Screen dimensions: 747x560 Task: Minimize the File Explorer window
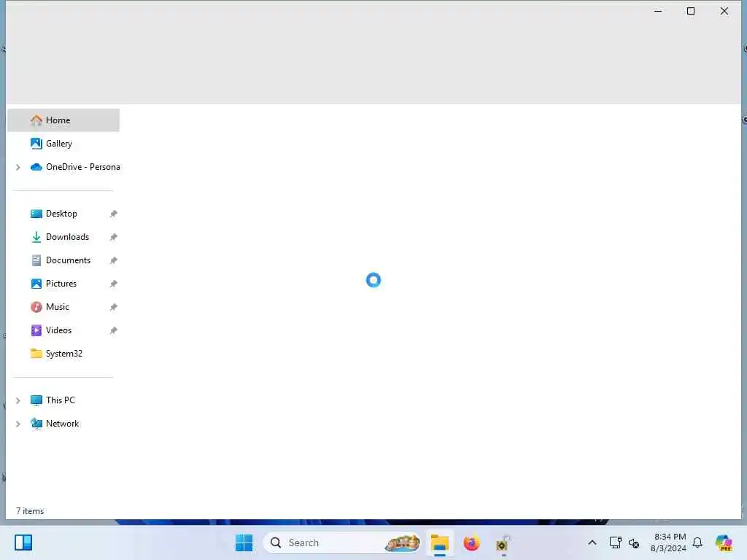[658, 11]
